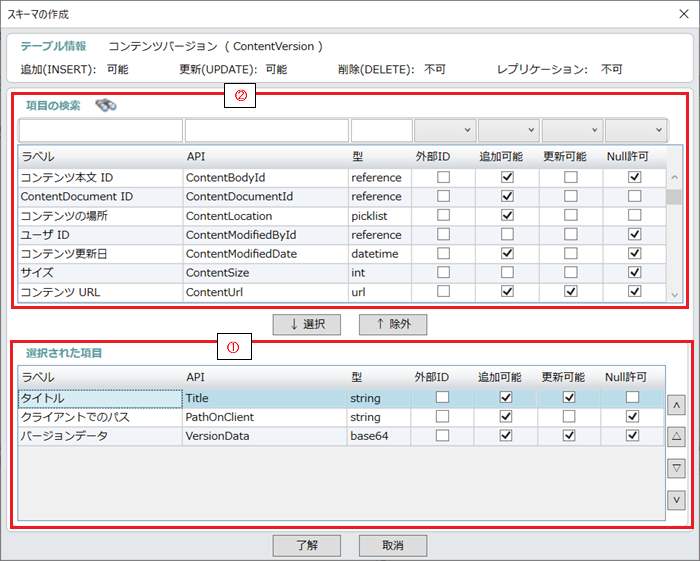This screenshot has width=700, height=561.
Task: Toggle 追加可能 checkbox for コンテンツ本文 ID row
Action: [x=507, y=177]
